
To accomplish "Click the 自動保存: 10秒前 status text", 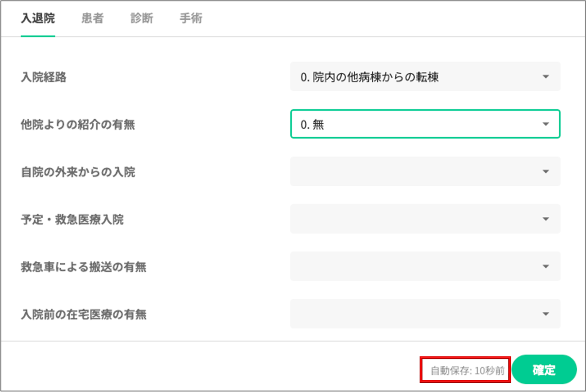I will 467,371.
